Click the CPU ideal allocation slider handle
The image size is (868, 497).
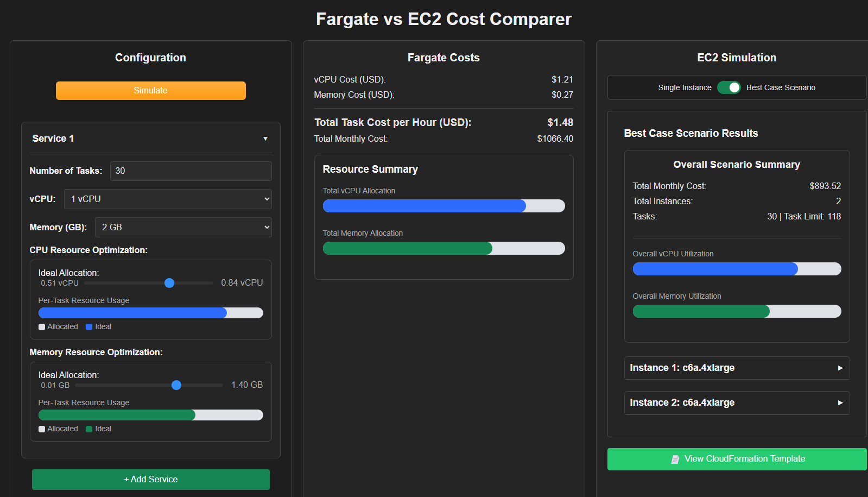169,283
